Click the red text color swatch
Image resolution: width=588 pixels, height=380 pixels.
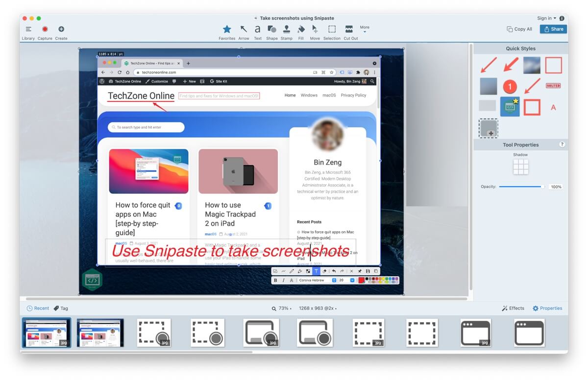tap(361, 280)
